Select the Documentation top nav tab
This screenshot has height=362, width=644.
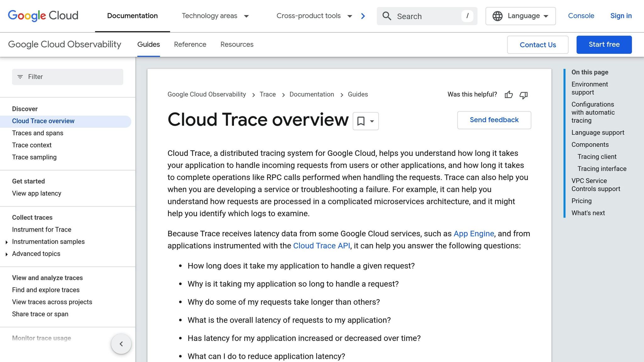pyautogui.click(x=132, y=16)
